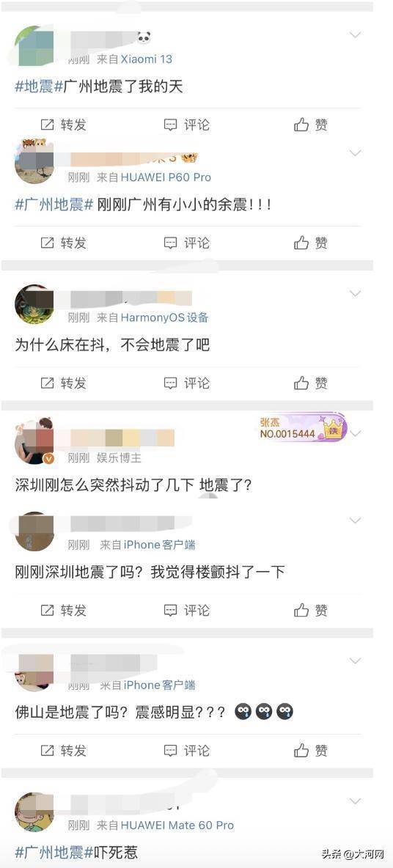Repost the Xiaomi 13 Guangzhou earthquake post

pyautogui.click(x=64, y=125)
